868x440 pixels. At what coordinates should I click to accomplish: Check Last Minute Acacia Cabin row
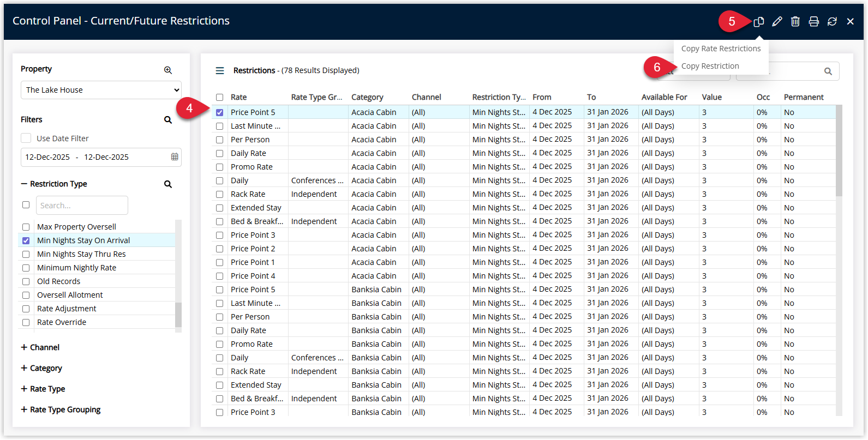point(219,126)
